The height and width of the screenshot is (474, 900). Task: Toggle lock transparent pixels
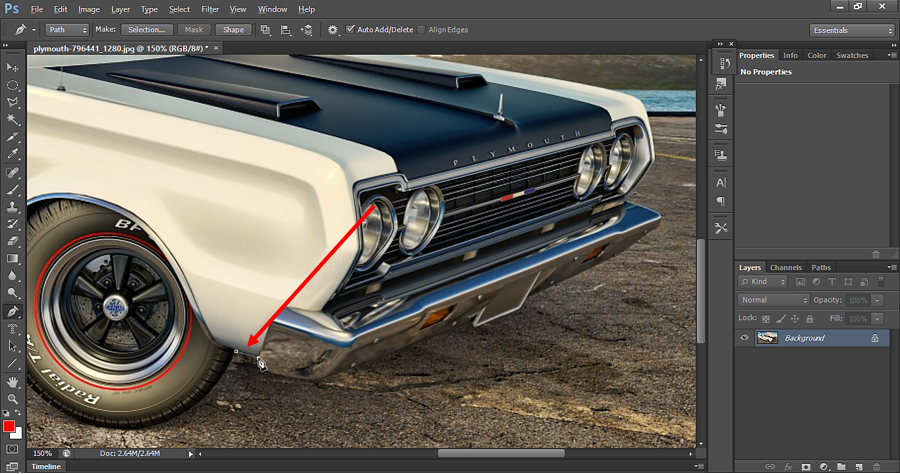pos(766,318)
